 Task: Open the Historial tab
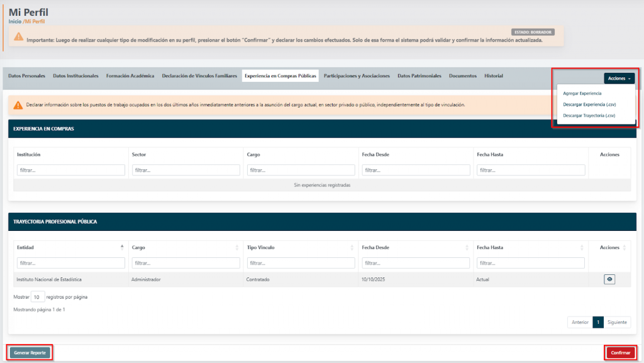click(x=493, y=75)
